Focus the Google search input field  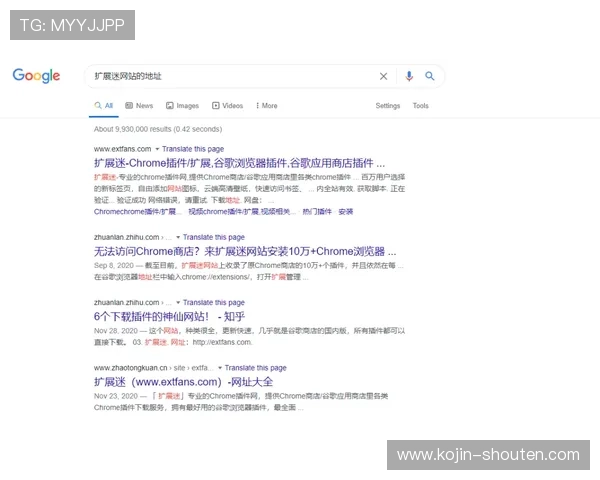(233, 76)
